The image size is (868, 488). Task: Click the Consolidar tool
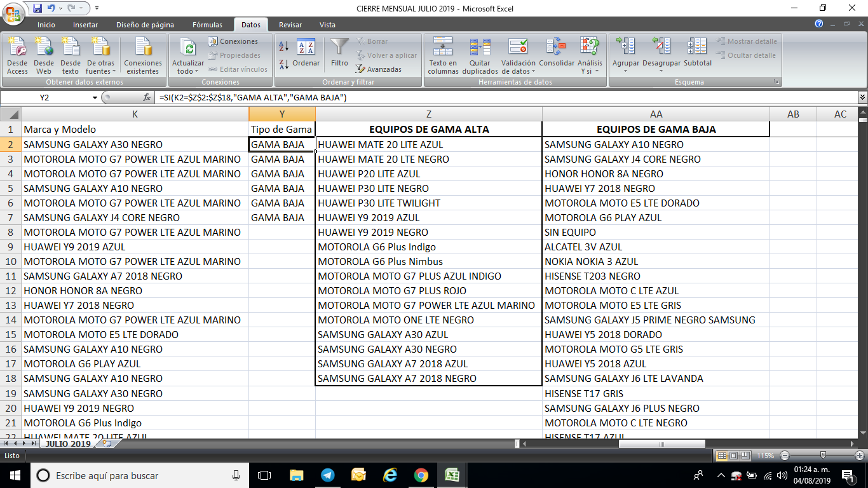[x=557, y=52]
